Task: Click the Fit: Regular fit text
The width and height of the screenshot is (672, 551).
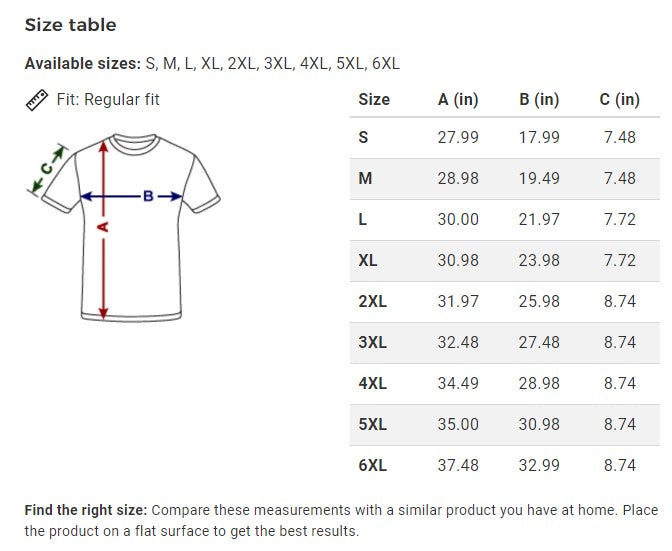Action: 108,100
